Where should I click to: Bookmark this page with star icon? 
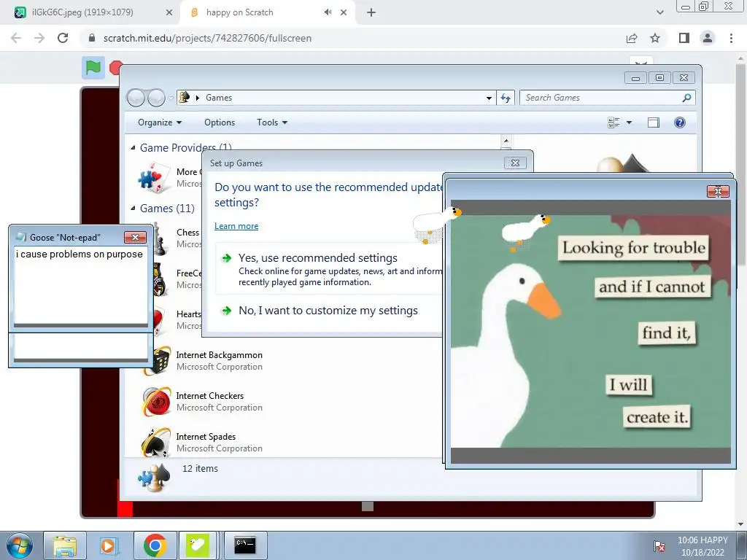655,38
